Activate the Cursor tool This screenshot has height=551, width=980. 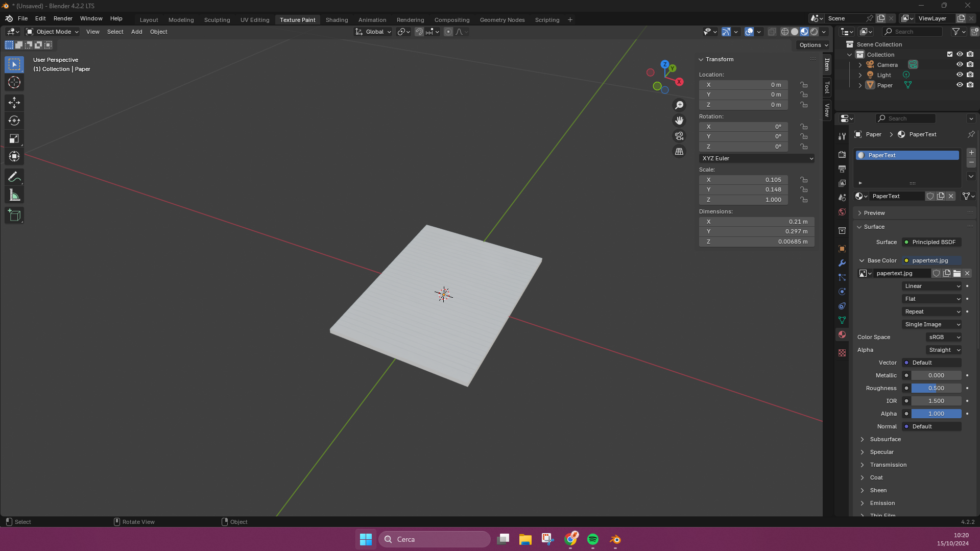click(x=14, y=82)
